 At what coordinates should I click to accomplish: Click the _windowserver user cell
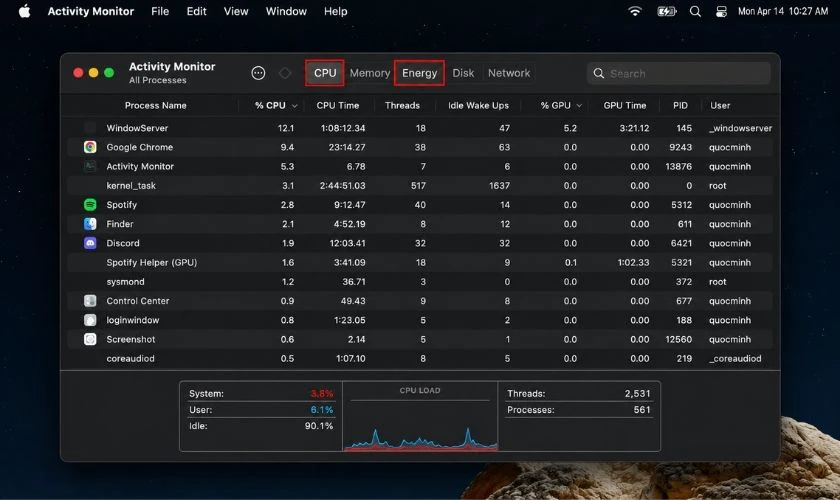[x=740, y=128]
